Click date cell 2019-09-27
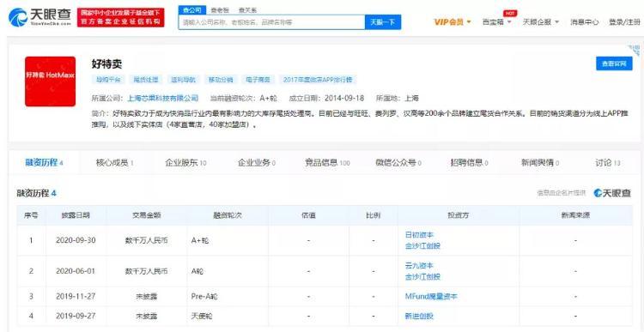This screenshot has height=332, width=644. click(x=76, y=316)
